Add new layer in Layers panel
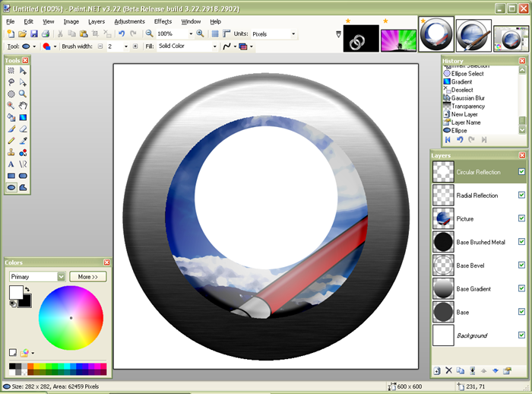The image size is (532, 394). 437,370
